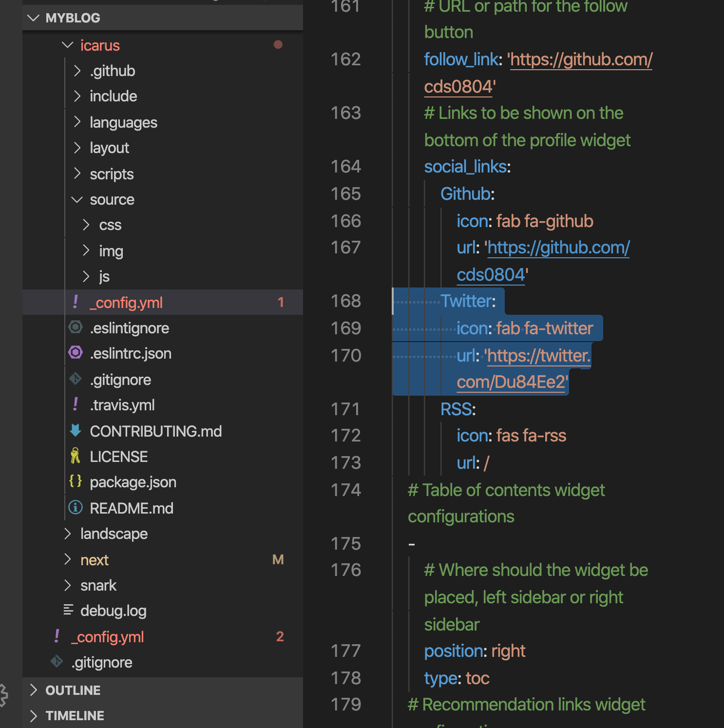This screenshot has height=728, width=724.
Task: Click line number 168 in the gutter
Action: (346, 301)
